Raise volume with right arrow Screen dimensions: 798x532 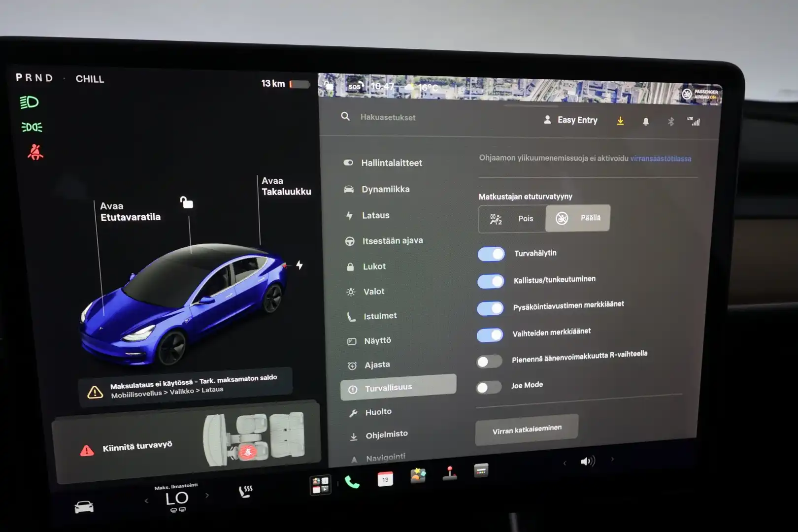click(612, 459)
